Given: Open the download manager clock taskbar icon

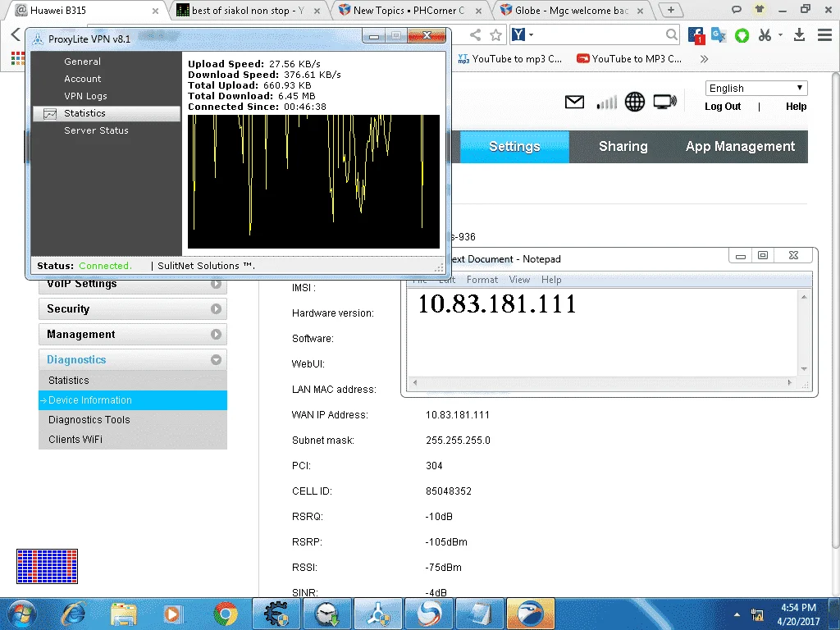Looking at the screenshot, I should 327,614.
